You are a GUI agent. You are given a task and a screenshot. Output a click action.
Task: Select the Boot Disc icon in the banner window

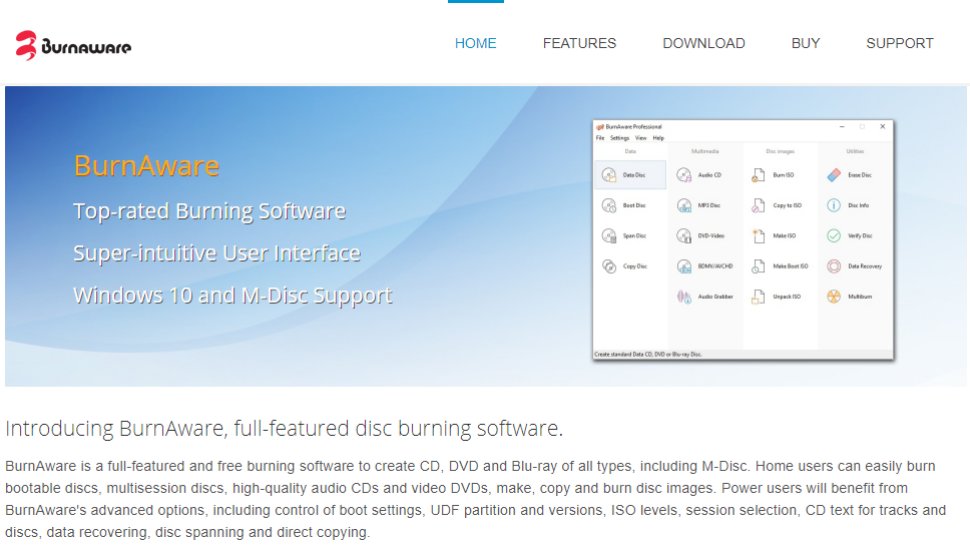click(609, 205)
